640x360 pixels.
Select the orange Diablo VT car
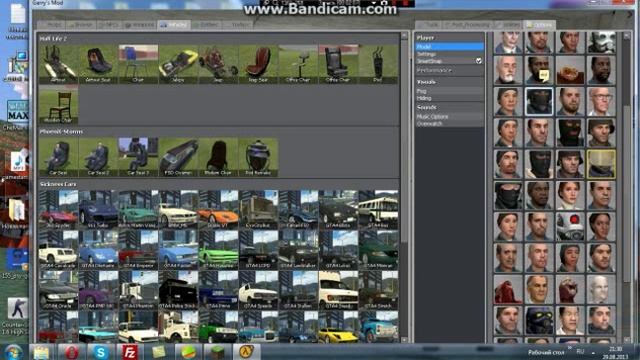point(218,209)
